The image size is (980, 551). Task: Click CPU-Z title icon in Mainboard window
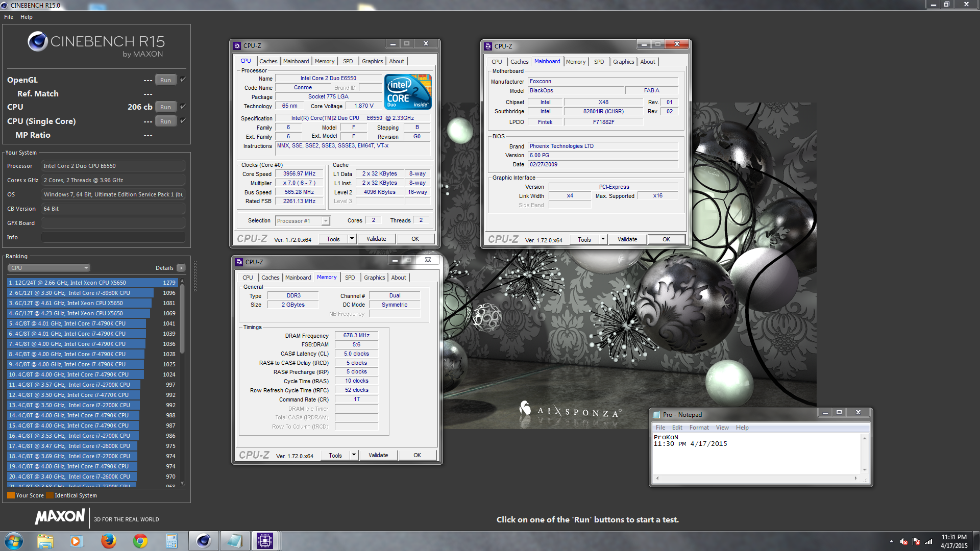488,46
